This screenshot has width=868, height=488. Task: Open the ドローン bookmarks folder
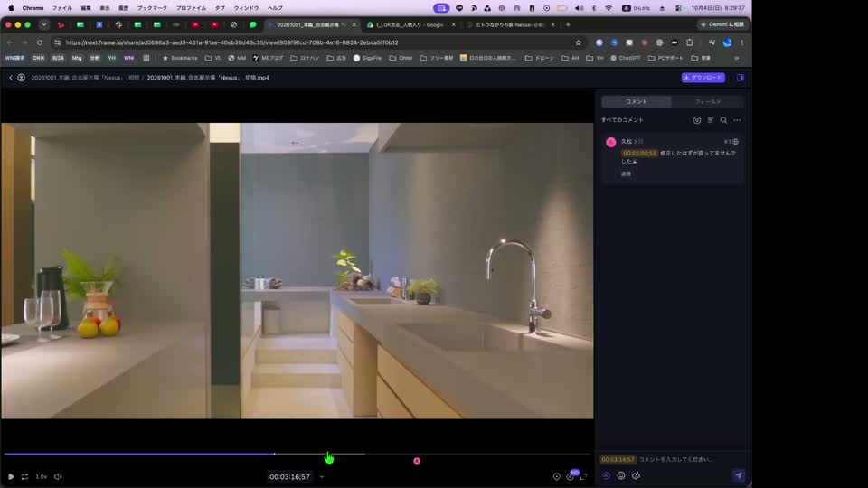coord(539,58)
